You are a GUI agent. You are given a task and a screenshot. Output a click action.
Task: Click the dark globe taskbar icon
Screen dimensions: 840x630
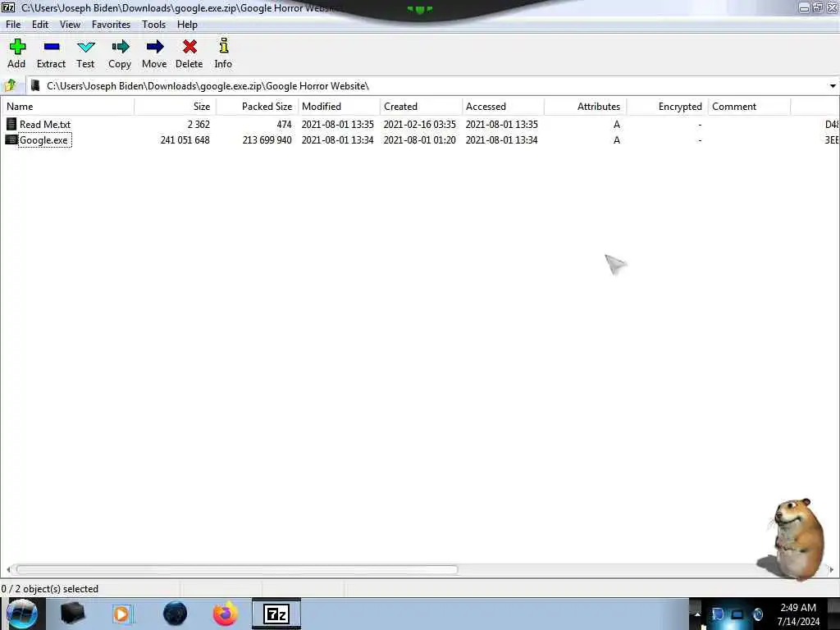pos(176,614)
